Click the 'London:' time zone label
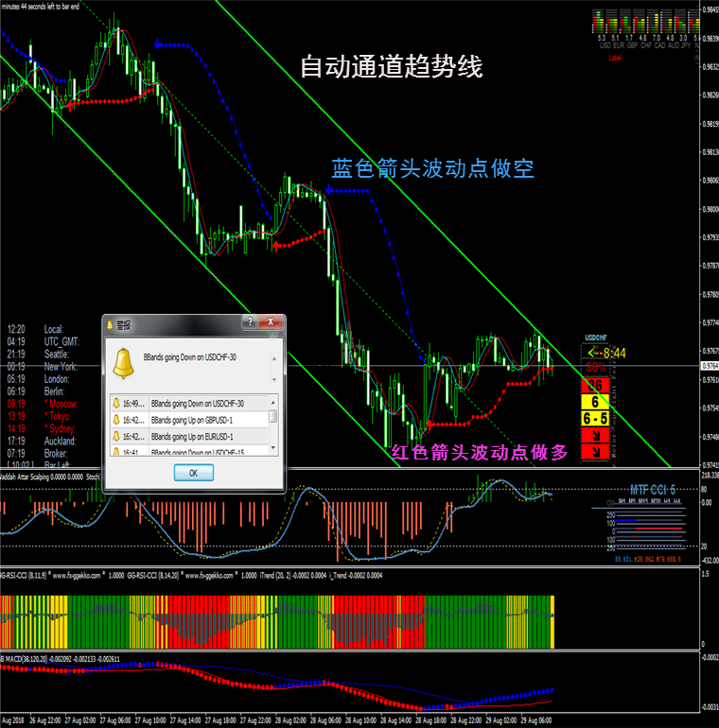This screenshot has width=719, height=728. click(x=57, y=379)
